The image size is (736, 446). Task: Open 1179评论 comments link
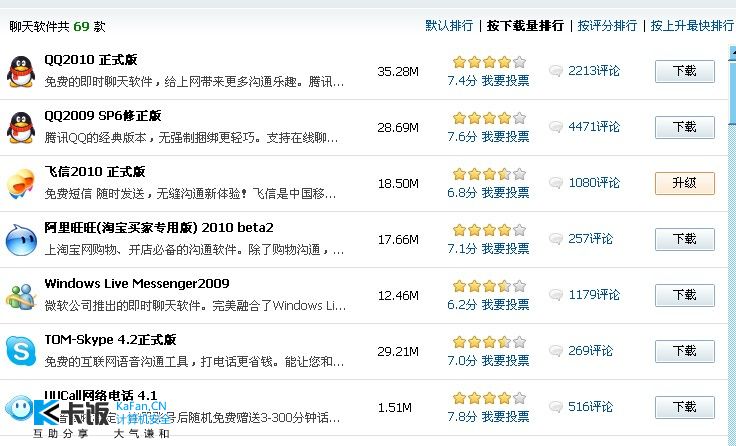click(x=594, y=295)
